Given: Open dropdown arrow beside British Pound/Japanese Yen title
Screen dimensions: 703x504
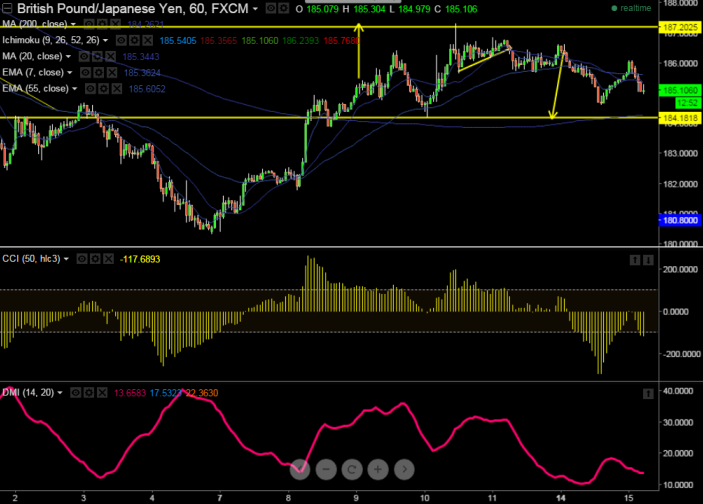Looking at the screenshot, I should [x=255, y=9].
